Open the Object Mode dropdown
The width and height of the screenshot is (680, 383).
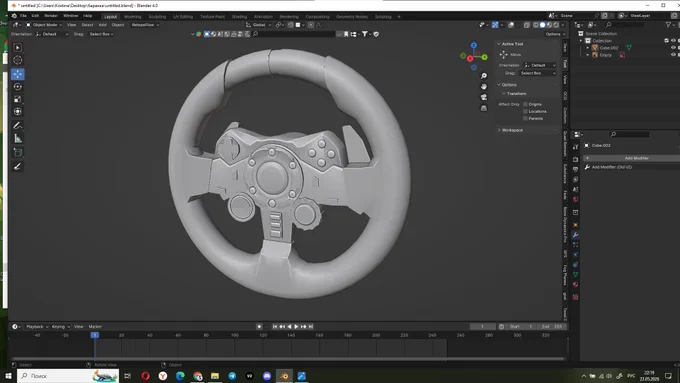click(44, 25)
